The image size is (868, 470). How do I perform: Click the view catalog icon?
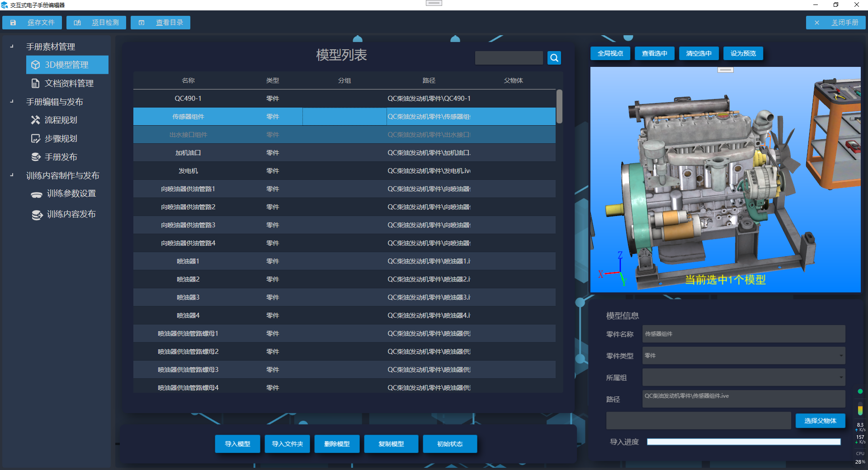click(142, 23)
